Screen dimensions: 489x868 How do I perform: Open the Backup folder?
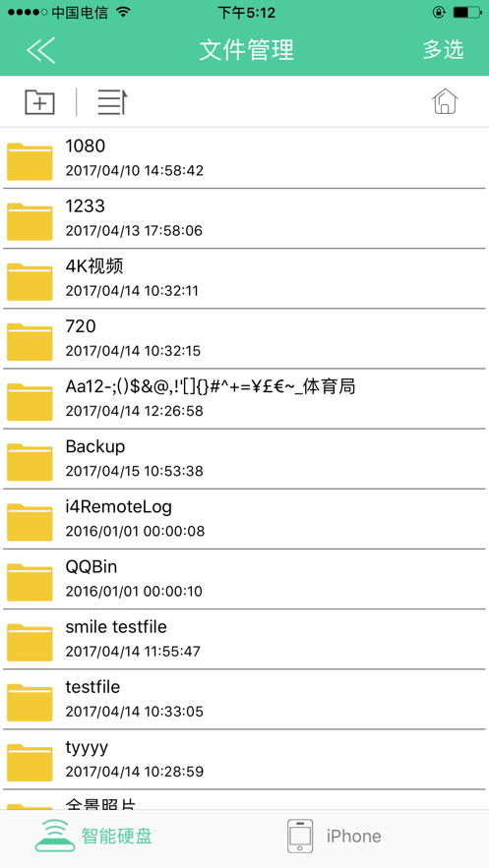coord(244,459)
